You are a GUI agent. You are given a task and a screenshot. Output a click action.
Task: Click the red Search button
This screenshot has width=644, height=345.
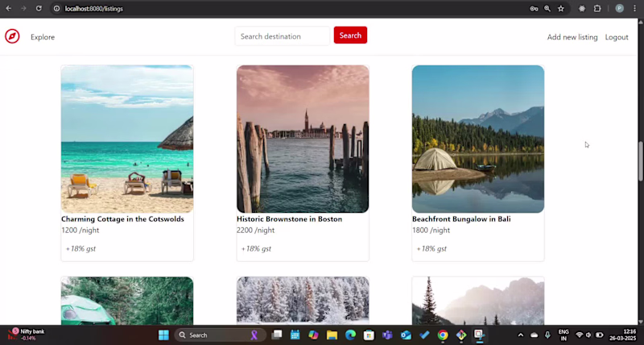[x=350, y=35]
